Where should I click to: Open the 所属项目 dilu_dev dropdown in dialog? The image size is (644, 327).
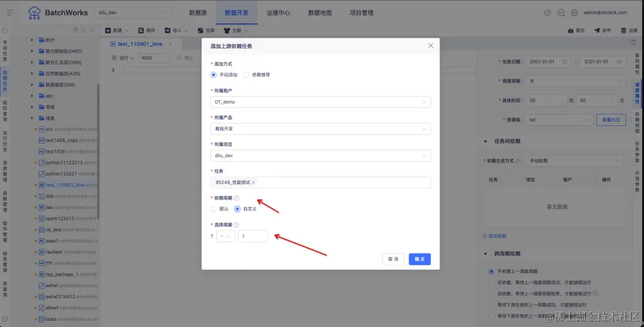pyautogui.click(x=320, y=156)
